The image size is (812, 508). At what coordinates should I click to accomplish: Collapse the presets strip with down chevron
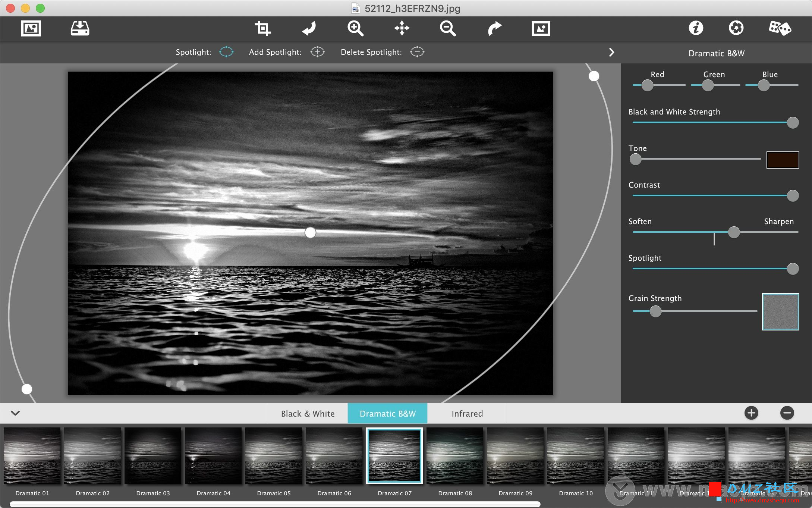[x=15, y=413]
